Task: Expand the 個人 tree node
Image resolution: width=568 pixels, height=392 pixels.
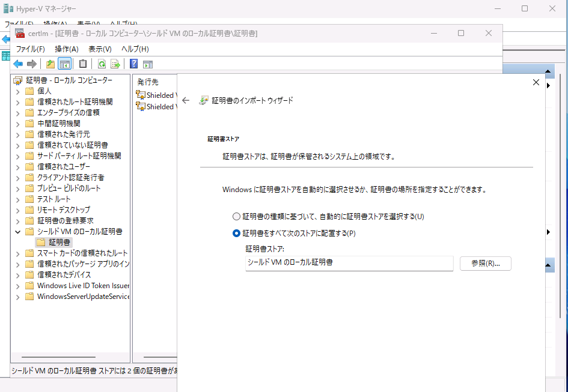Action: click(x=17, y=91)
